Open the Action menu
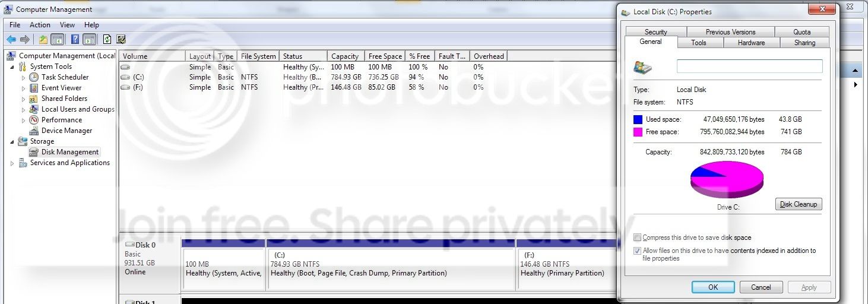868x304 pixels. (x=40, y=25)
